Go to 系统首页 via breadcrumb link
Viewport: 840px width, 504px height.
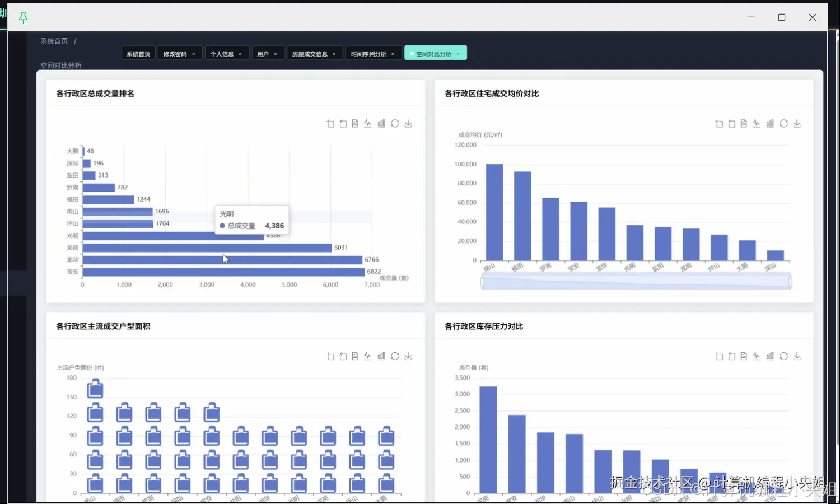(x=54, y=41)
